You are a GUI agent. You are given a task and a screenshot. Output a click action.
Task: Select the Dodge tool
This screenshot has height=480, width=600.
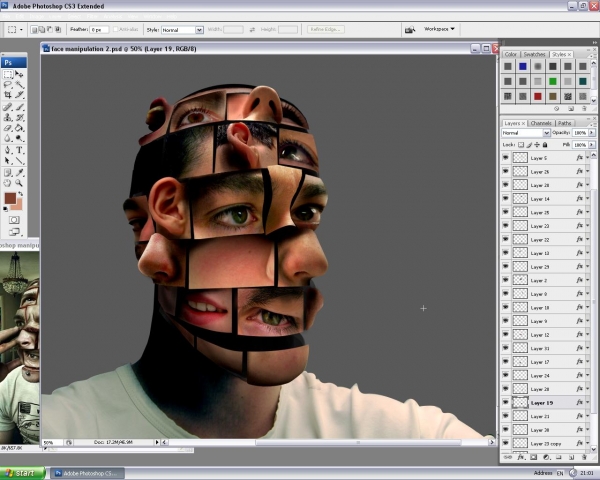19,138
